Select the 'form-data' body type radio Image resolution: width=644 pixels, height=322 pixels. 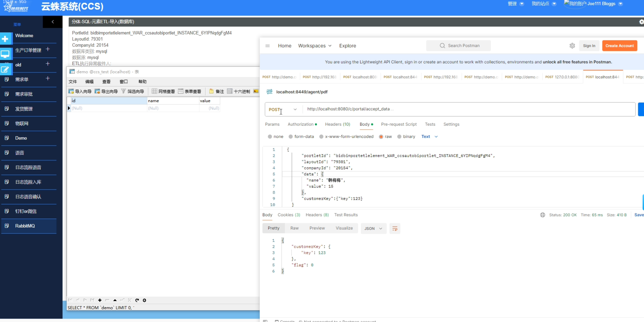(x=291, y=137)
